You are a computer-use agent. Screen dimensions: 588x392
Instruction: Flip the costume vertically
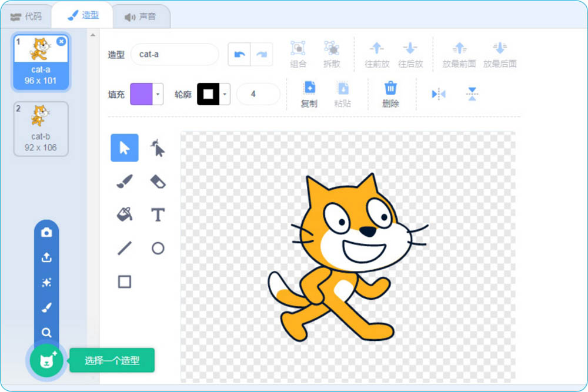click(x=472, y=94)
